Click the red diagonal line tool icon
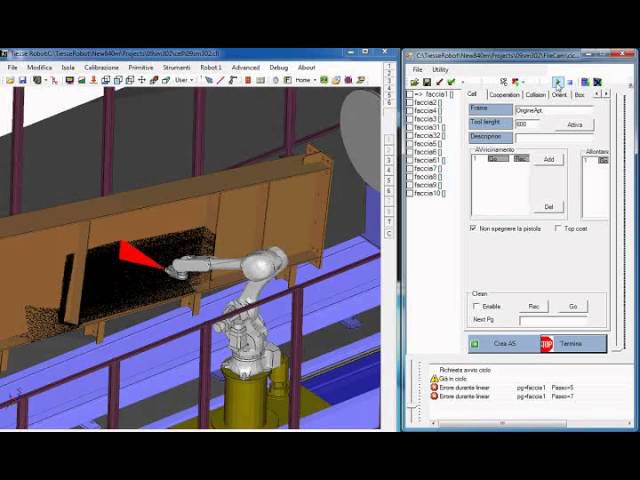 point(221,80)
